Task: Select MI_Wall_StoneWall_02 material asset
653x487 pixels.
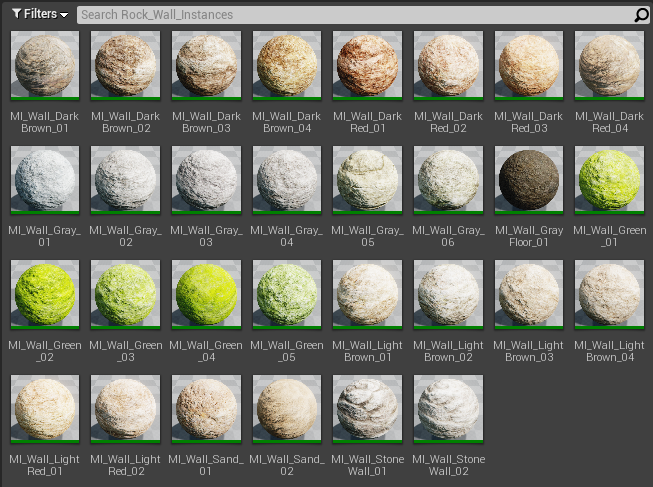Action: [x=448, y=409]
